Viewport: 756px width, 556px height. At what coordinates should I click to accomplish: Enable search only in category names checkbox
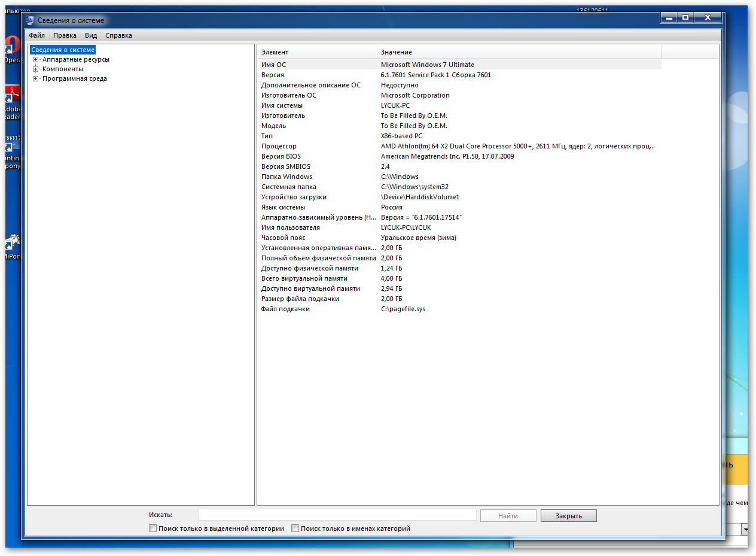pyautogui.click(x=295, y=528)
